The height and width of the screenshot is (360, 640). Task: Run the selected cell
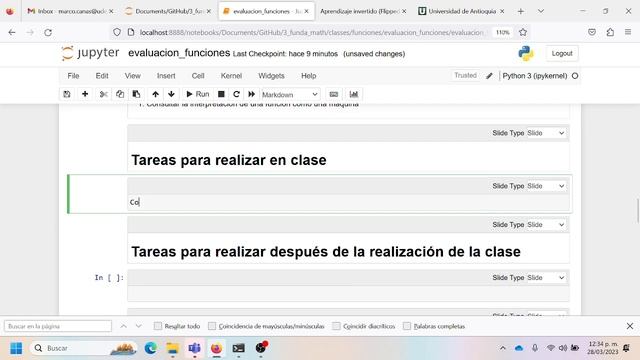(x=198, y=94)
